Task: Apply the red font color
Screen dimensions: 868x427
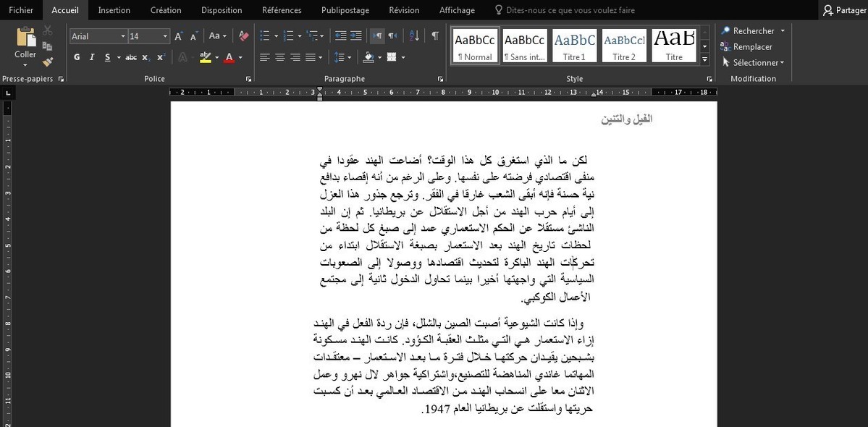Action: click(x=229, y=57)
